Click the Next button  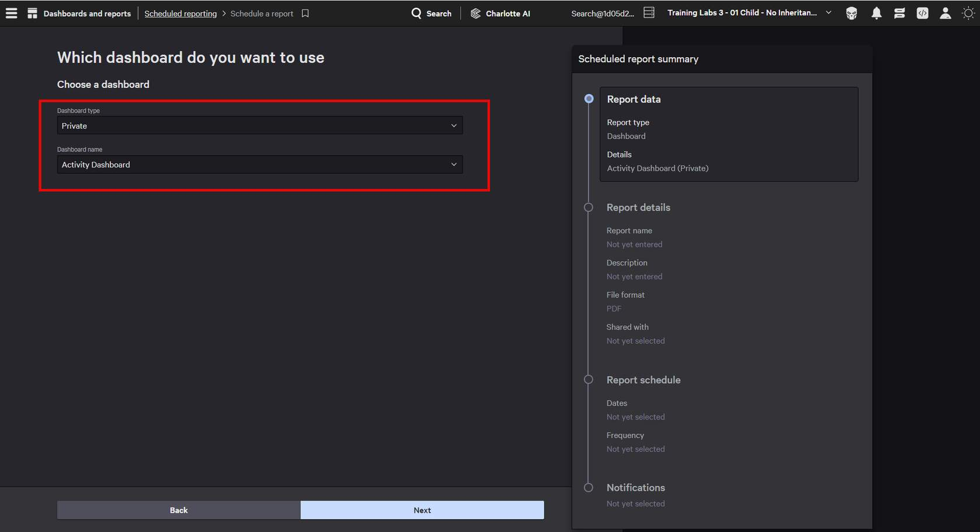(x=422, y=510)
